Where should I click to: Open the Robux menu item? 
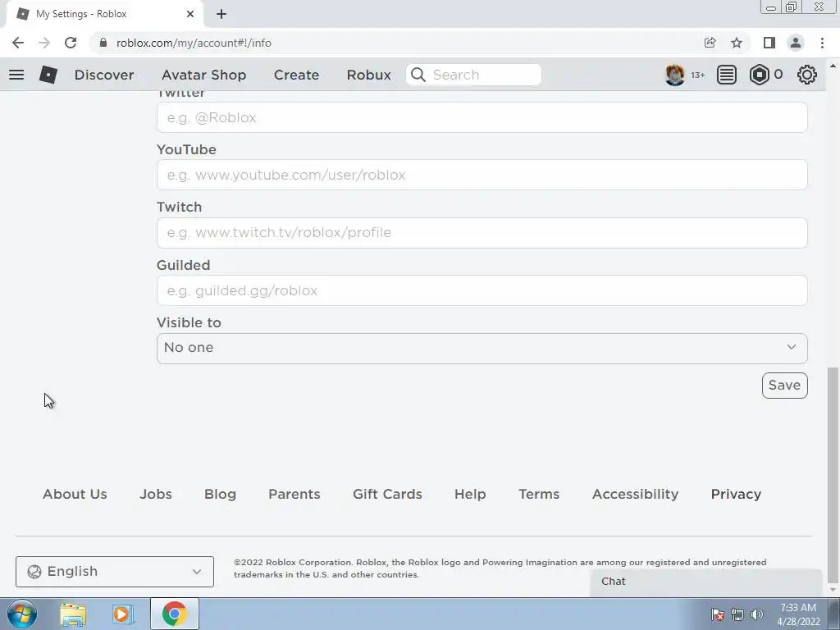368,75
